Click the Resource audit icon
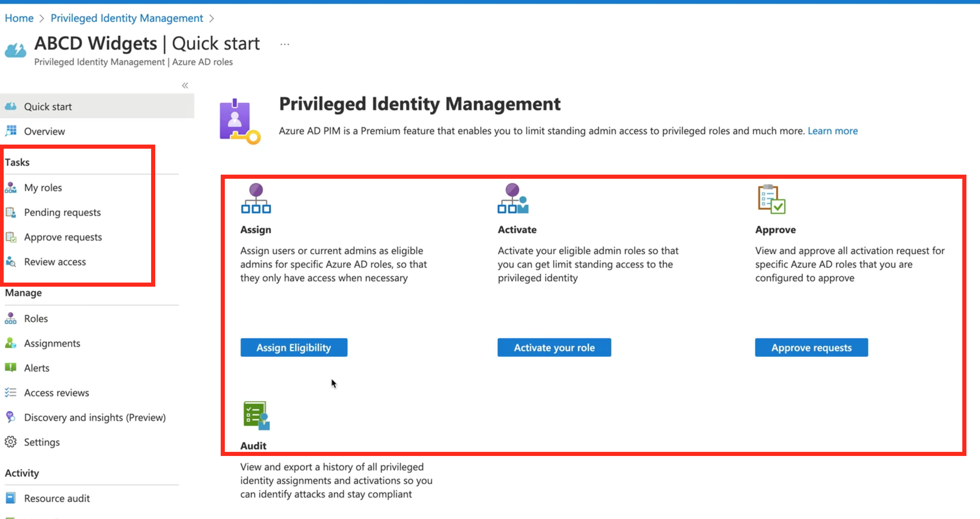The height and width of the screenshot is (519, 980). click(x=11, y=498)
